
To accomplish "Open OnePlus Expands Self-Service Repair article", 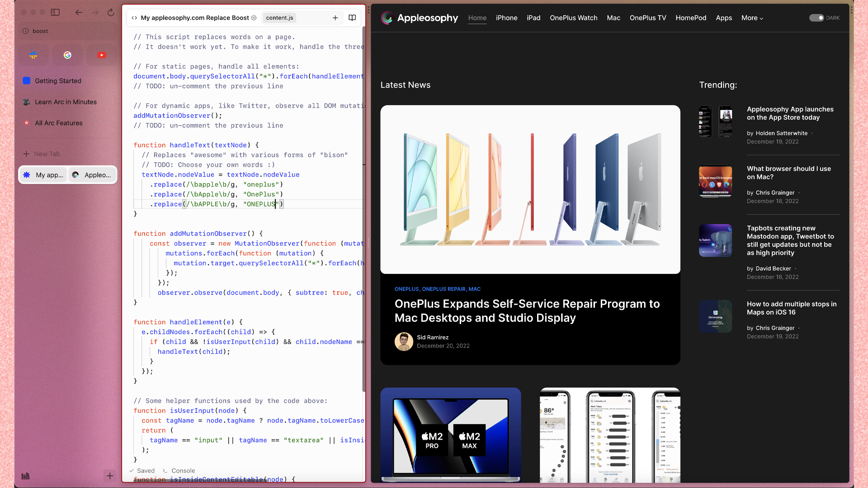I will pos(527,310).
